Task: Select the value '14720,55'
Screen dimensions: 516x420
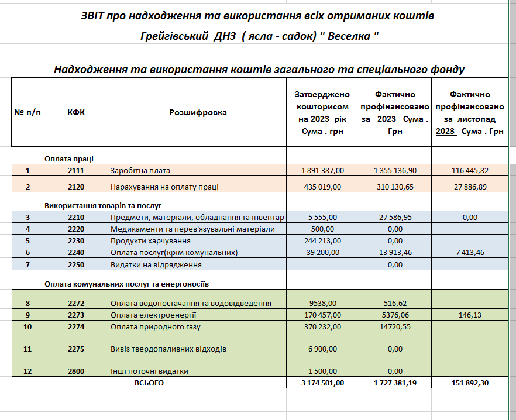Action: pyautogui.click(x=395, y=326)
